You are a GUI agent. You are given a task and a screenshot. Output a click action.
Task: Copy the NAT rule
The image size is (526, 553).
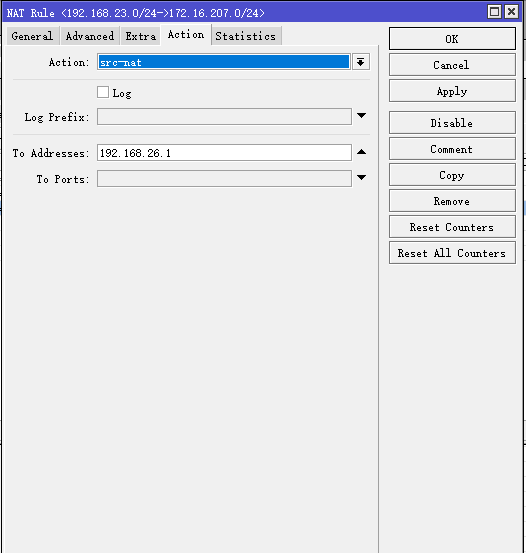[x=452, y=175]
